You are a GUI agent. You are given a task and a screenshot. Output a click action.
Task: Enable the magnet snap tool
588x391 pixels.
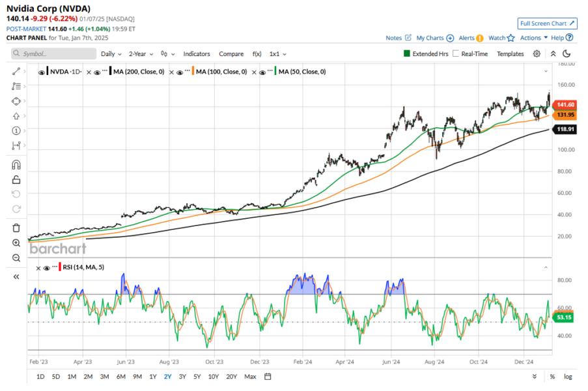tap(16, 165)
